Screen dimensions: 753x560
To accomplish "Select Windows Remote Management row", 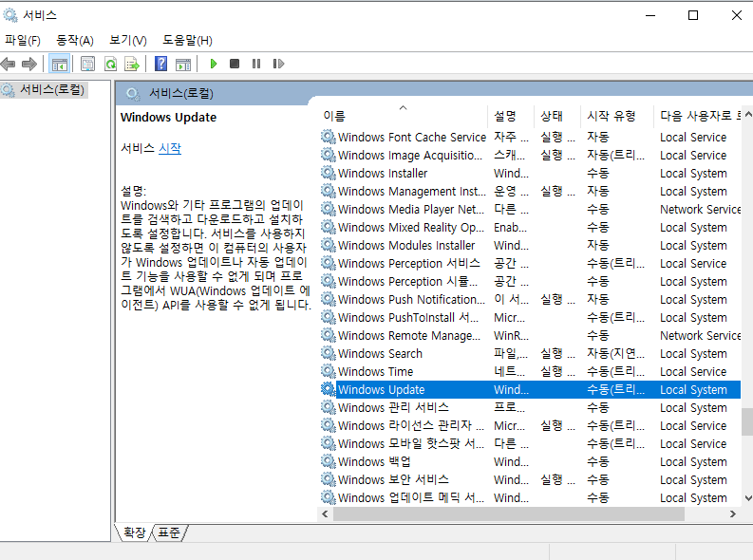I will point(530,335).
